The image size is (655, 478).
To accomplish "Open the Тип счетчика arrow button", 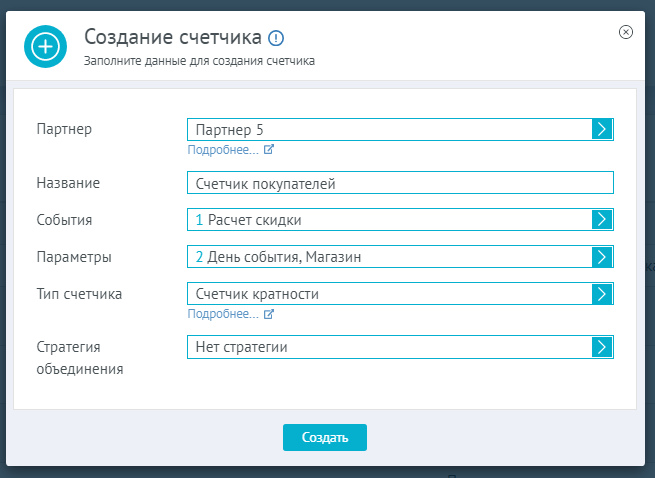I will pos(602,294).
